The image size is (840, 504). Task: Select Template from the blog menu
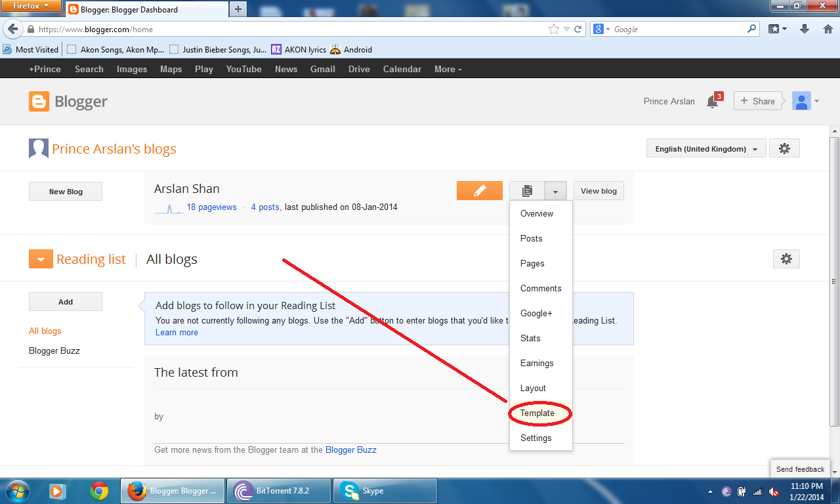tap(541, 413)
